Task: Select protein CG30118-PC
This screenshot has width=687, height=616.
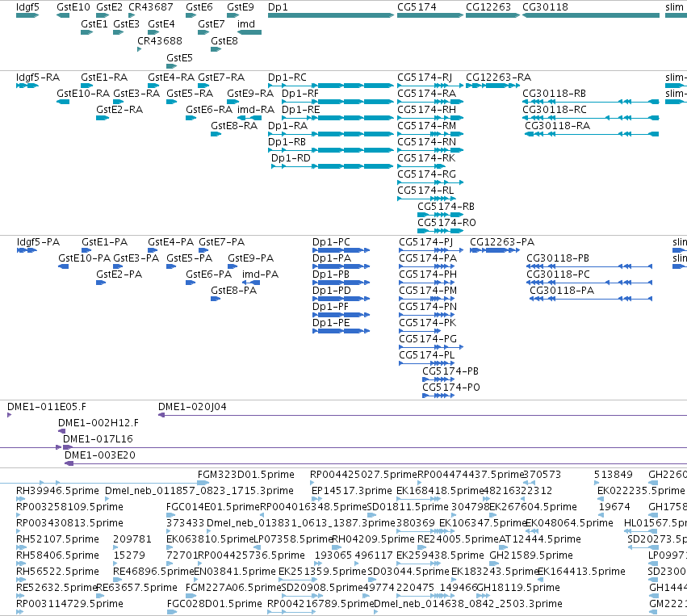Action: 558,274
